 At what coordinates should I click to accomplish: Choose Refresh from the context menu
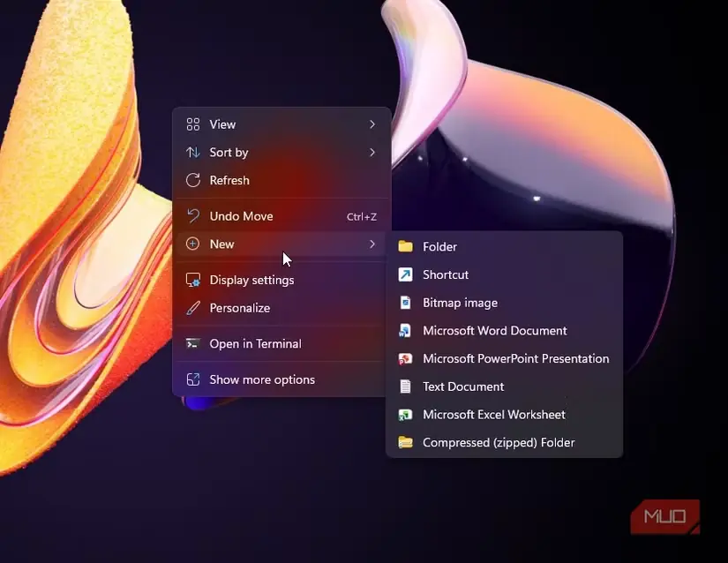(x=281, y=180)
